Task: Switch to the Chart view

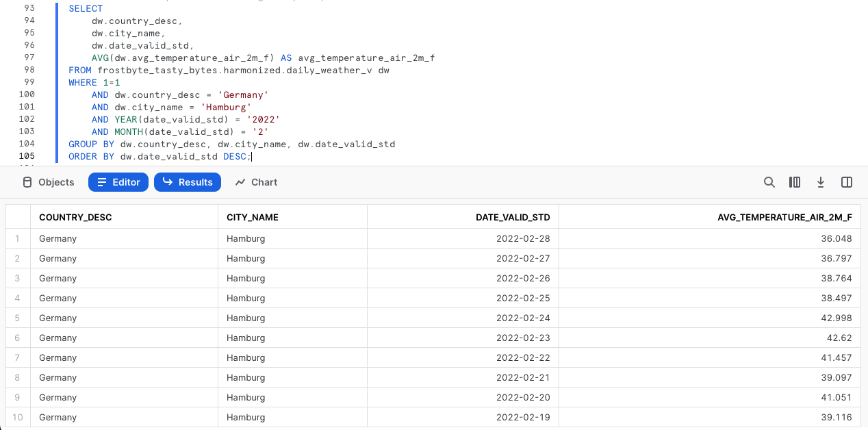Action: (256, 182)
